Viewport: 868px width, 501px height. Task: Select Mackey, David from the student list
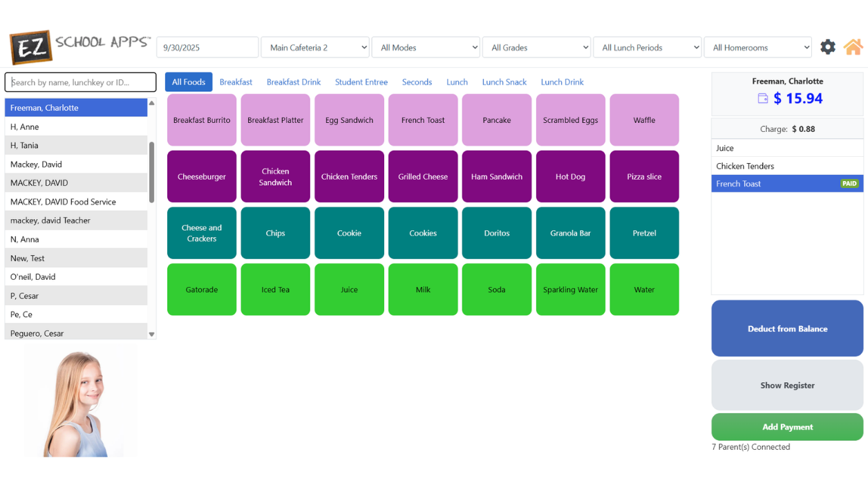coord(76,164)
